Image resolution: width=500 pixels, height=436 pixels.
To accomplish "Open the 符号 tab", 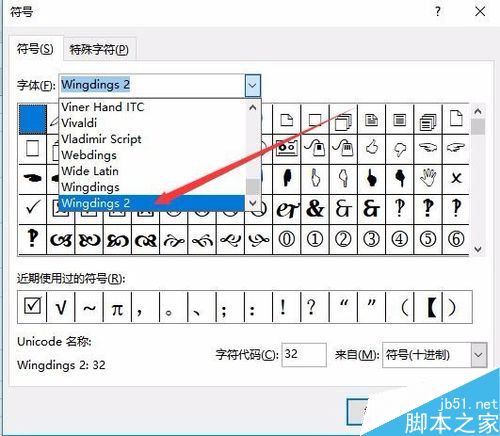I will coord(35,49).
